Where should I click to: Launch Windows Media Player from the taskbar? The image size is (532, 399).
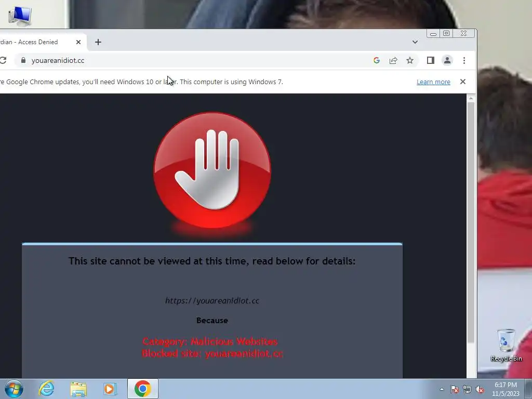point(110,389)
